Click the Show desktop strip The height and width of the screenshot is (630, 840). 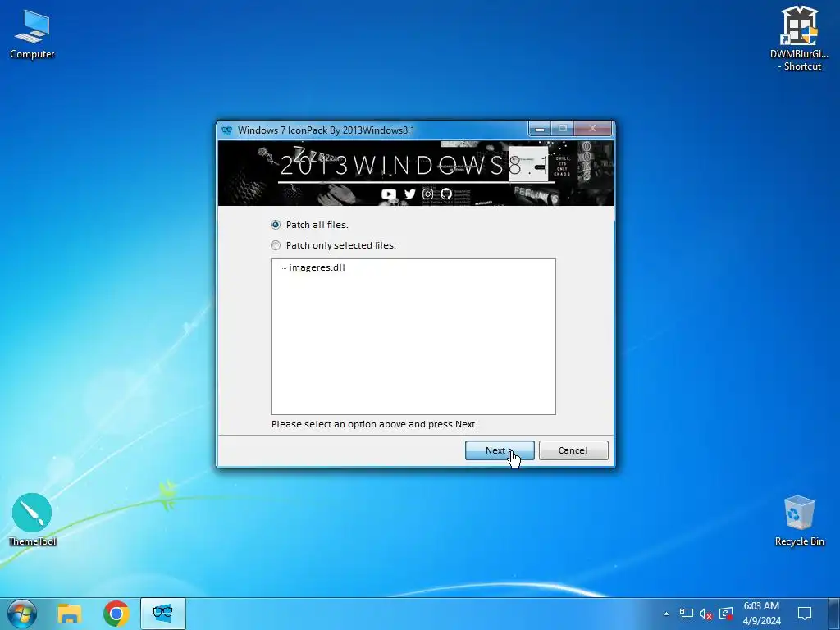(x=834, y=614)
